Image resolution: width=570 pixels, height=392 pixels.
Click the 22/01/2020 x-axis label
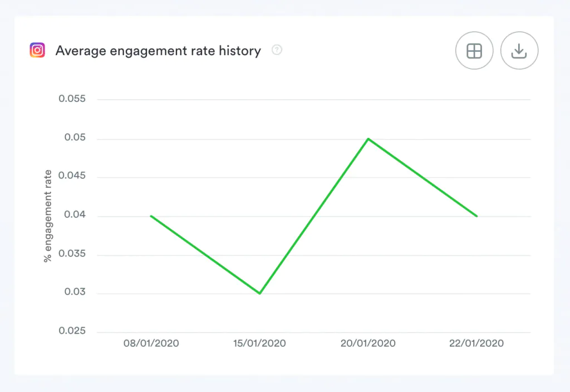point(476,343)
